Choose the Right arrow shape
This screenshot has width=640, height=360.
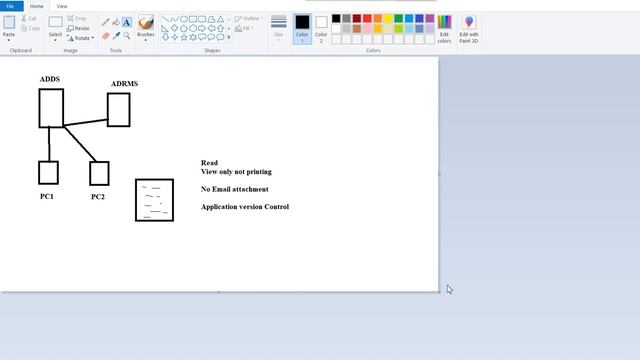coord(202,28)
